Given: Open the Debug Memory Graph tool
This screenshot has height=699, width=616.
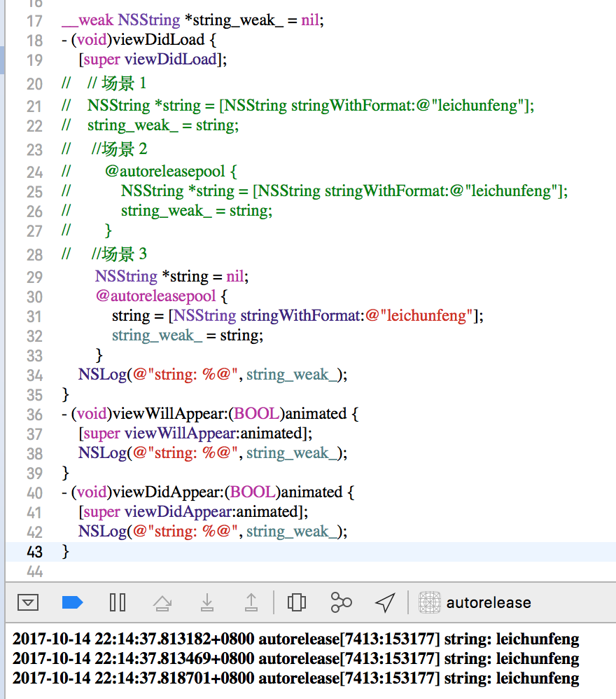Looking at the screenshot, I should (341, 603).
